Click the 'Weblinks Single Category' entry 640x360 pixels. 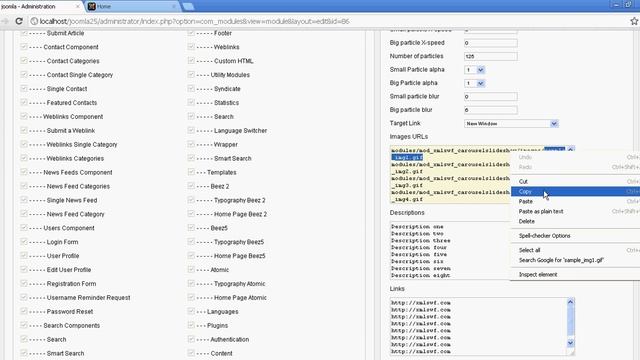click(82, 144)
